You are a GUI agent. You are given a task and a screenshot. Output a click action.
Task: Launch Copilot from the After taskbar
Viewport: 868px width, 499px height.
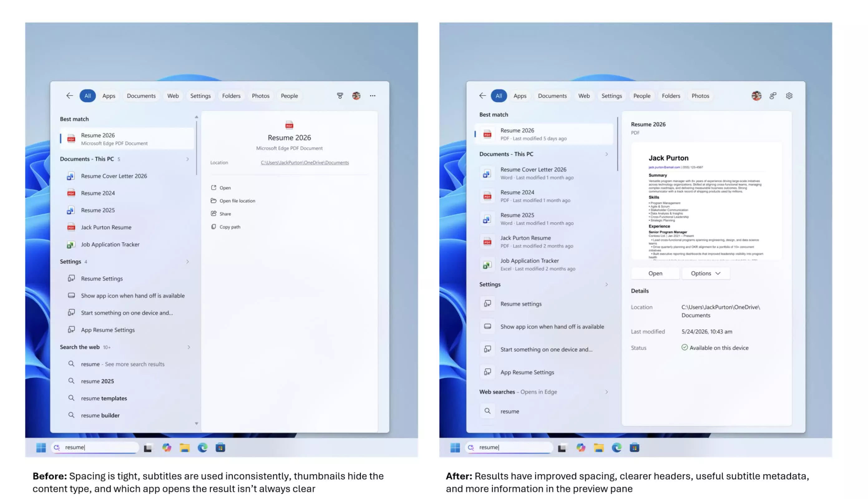(581, 447)
